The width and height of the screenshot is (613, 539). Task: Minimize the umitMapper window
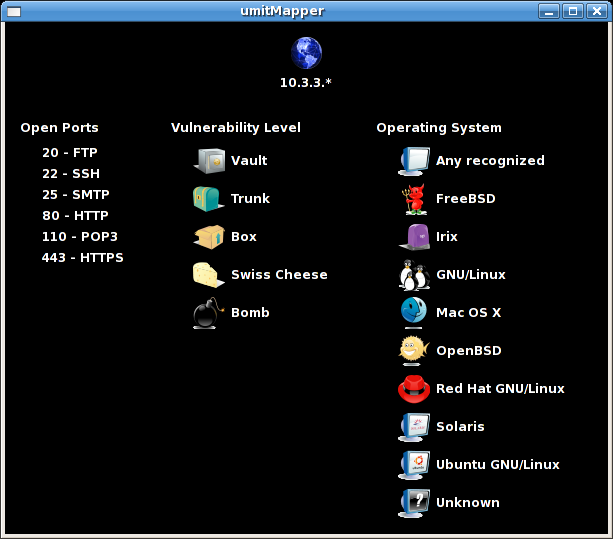(x=549, y=11)
